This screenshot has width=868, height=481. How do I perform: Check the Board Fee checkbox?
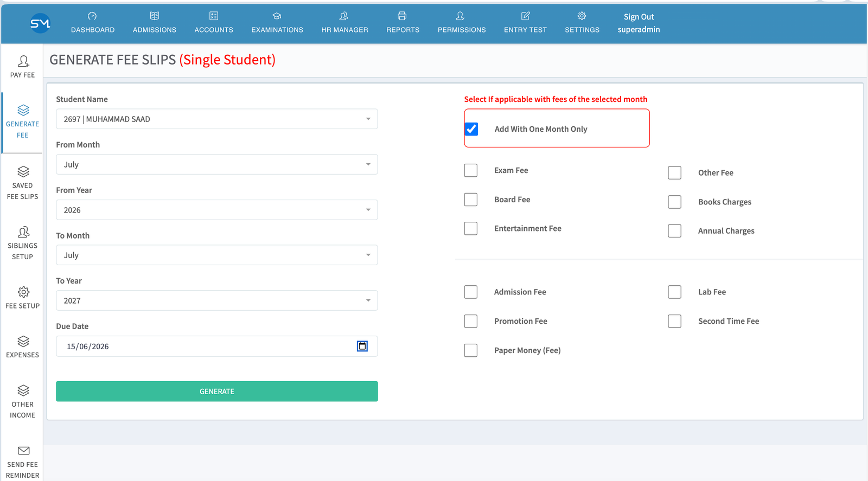click(x=471, y=200)
